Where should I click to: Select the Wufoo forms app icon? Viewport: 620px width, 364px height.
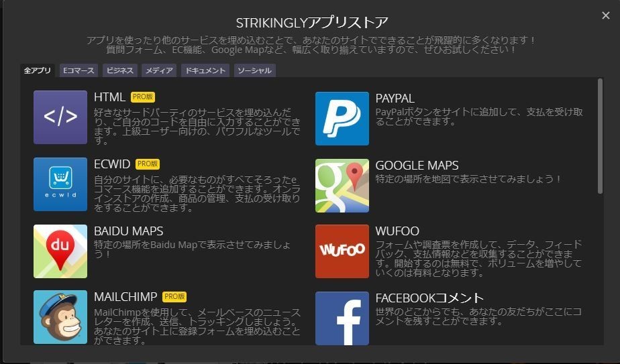point(342,251)
